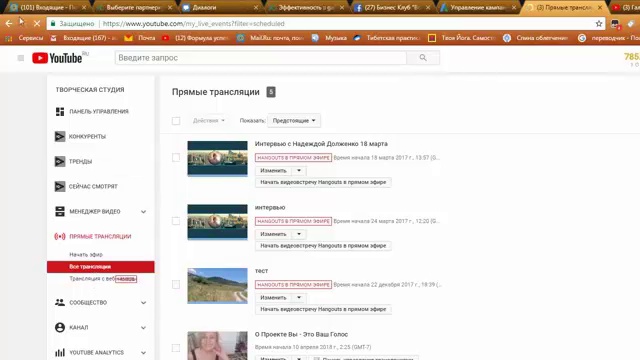640x360 pixels.
Task: Start Hangouts meeting for Надеждой Долженко interview
Action: click(x=323, y=182)
